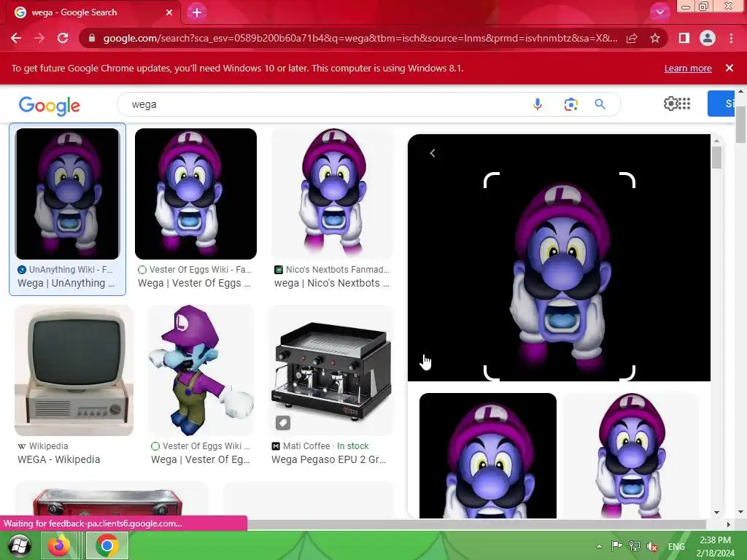Bookmark this tab with the star icon
The height and width of the screenshot is (560, 747).
coord(655,38)
